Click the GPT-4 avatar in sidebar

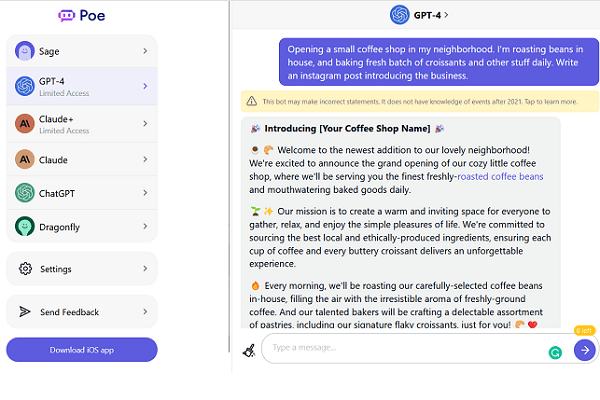pyautogui.click(x=24, y=86)
